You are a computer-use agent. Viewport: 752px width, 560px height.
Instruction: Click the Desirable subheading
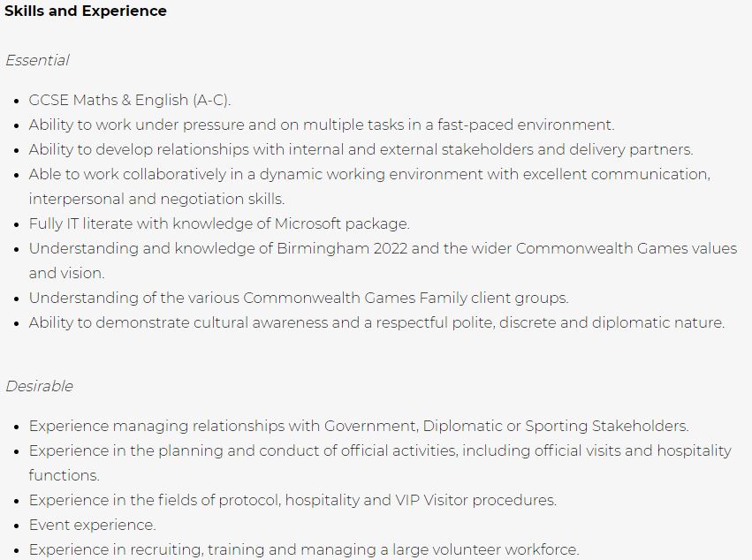tap(40, 386)
